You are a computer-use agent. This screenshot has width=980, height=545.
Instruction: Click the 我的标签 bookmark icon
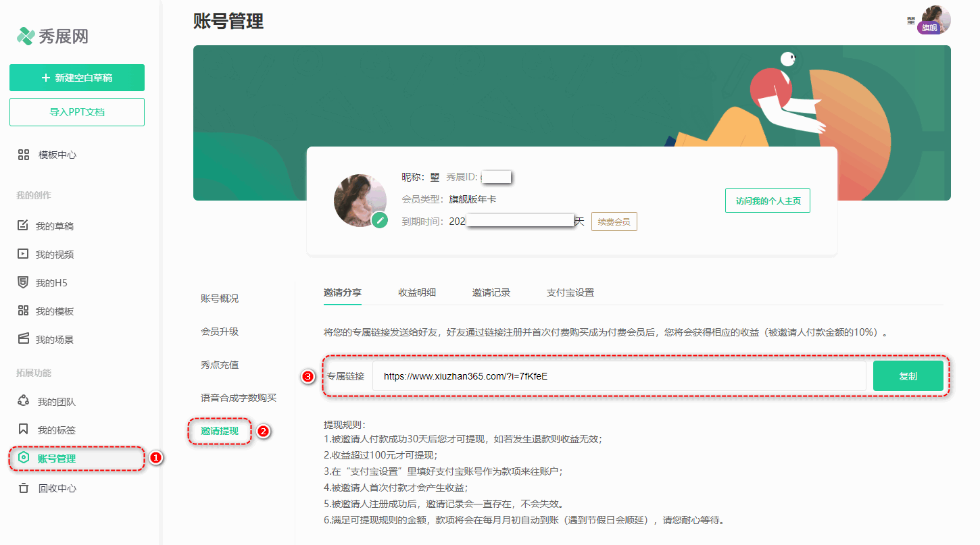[x=24, y=430]
